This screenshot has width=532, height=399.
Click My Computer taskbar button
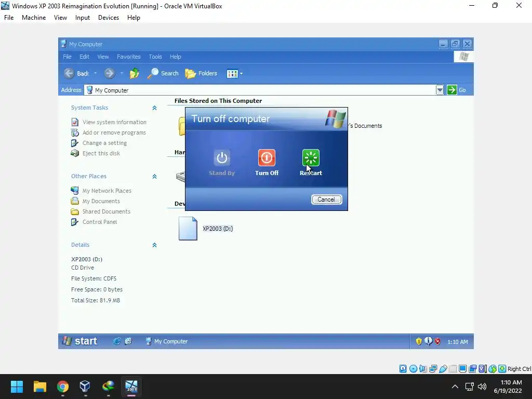[166, 341]
